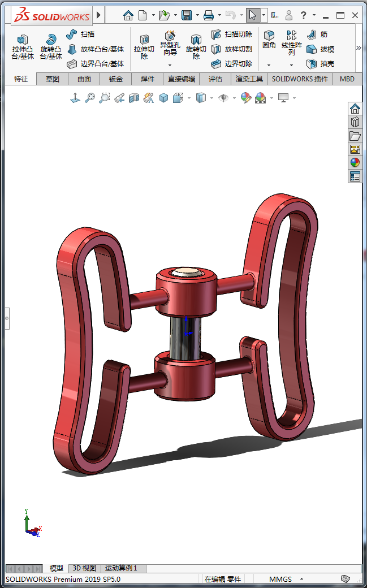This screenshot has width=367, height=588.
Task: Click the View Orientation cube icon
Action: [x=178, y=98]
